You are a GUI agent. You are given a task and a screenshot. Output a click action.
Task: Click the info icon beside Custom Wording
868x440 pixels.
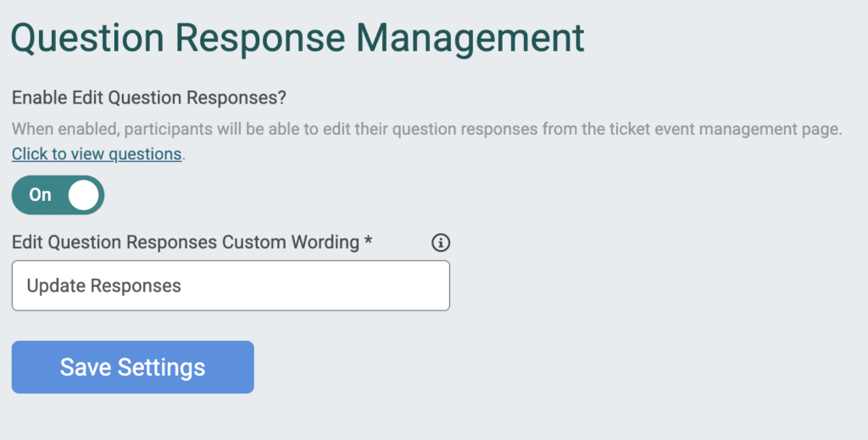tap(441, 242)
